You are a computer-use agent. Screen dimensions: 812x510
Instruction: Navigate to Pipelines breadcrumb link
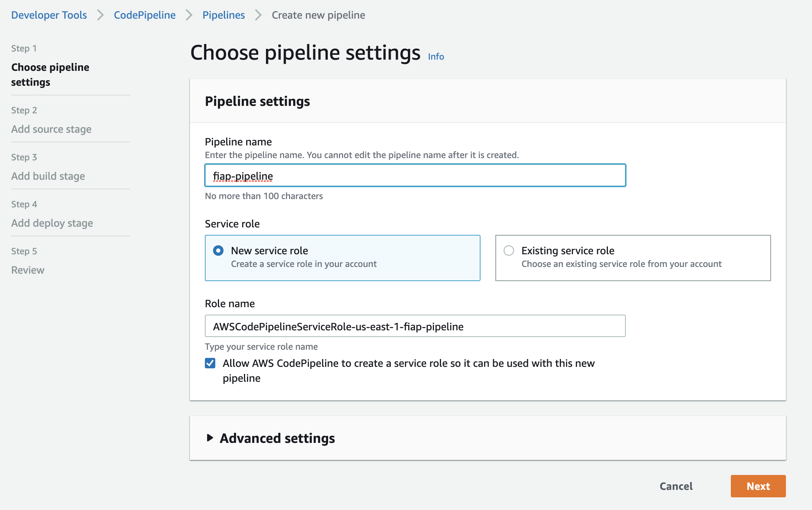pos(223,15)
